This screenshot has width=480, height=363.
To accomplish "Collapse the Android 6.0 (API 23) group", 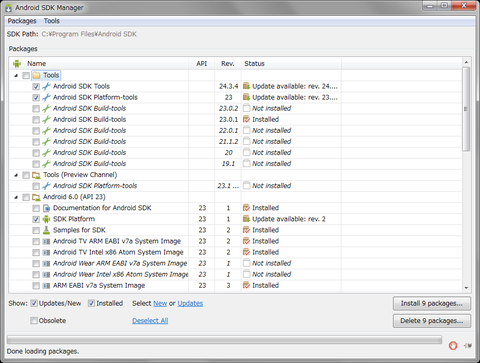I will pos(16,197).
